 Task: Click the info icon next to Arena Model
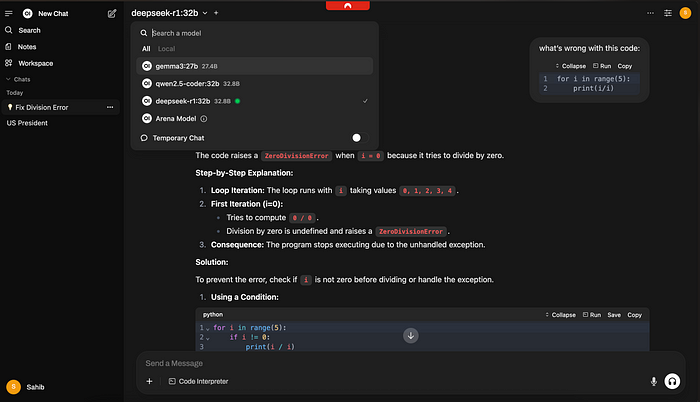(x=204, y=119)
